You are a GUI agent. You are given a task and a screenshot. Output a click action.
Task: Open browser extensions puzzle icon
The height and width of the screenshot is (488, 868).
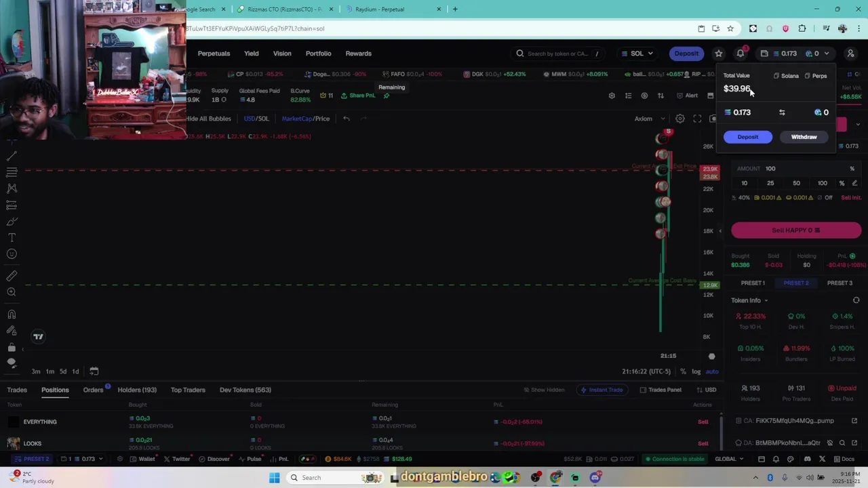click(802, 28)
